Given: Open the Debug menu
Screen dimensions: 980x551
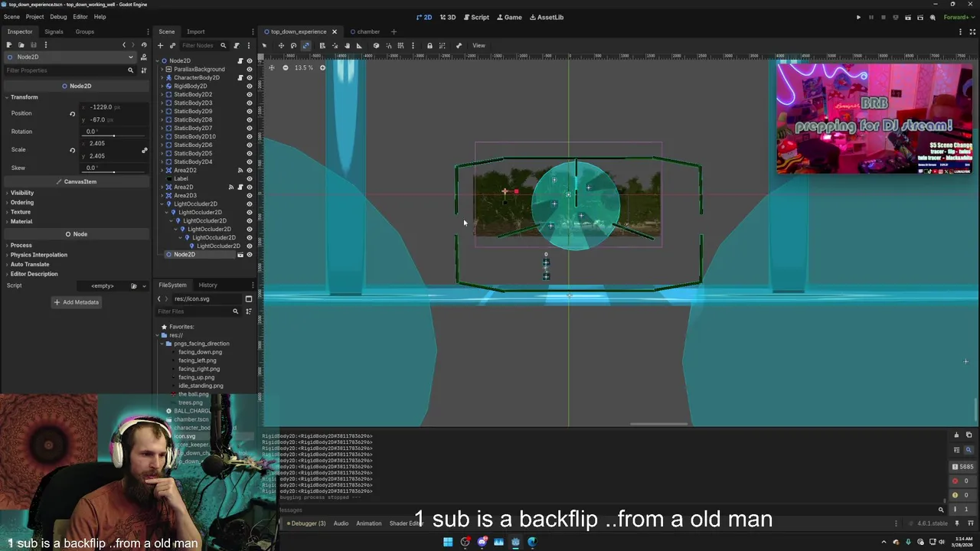Looking at the screenshot, I should (58, 17).
